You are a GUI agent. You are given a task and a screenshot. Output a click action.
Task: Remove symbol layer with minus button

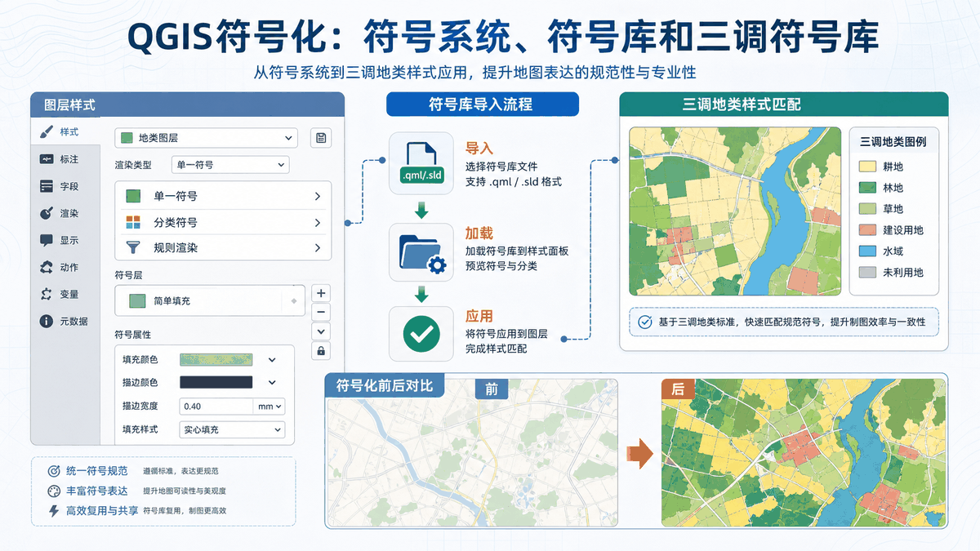tap(321, 312)
